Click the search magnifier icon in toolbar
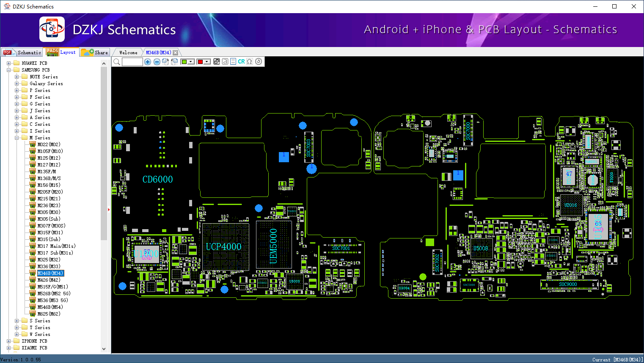644x363 pixels. coord(117,62)
